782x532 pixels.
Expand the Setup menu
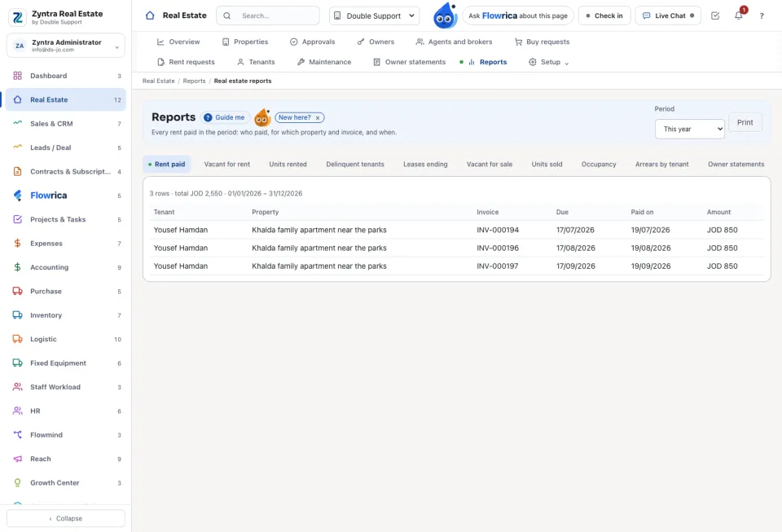tap(548, 62)
